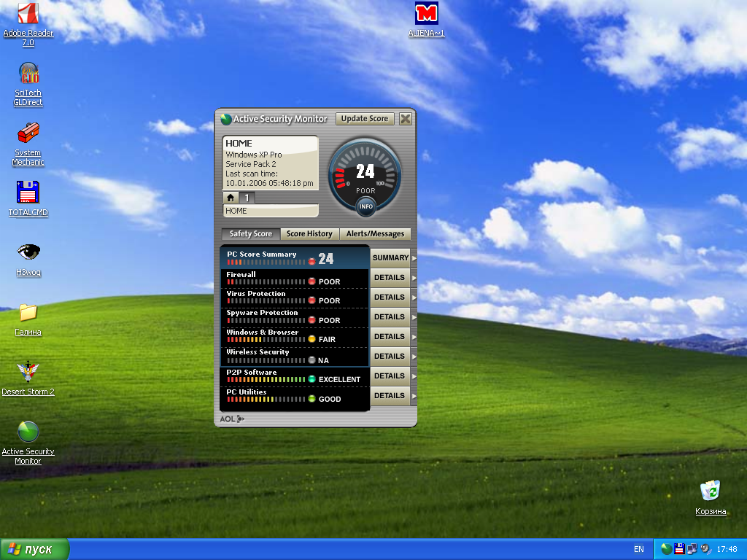
Task: Open DETAILS for Spyware Protection
Action: (390, 317)
